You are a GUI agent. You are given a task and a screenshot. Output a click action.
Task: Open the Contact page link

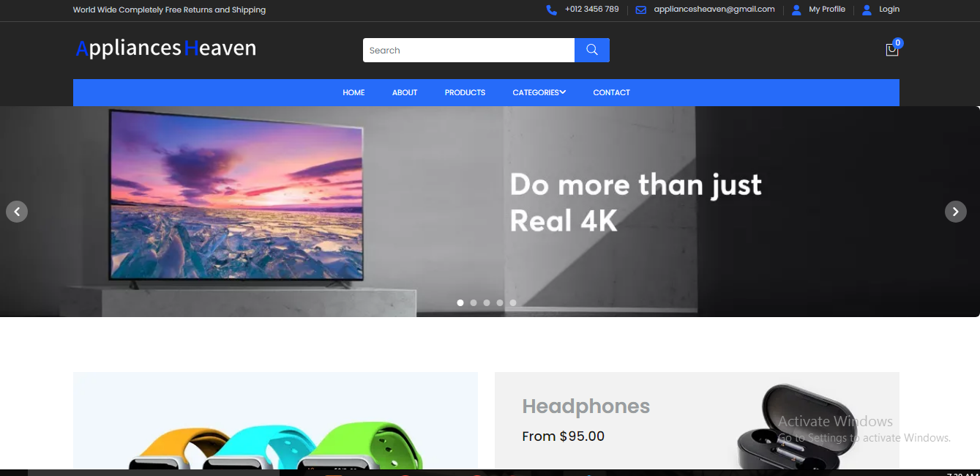pyautogui.click(x=611, y=92)
